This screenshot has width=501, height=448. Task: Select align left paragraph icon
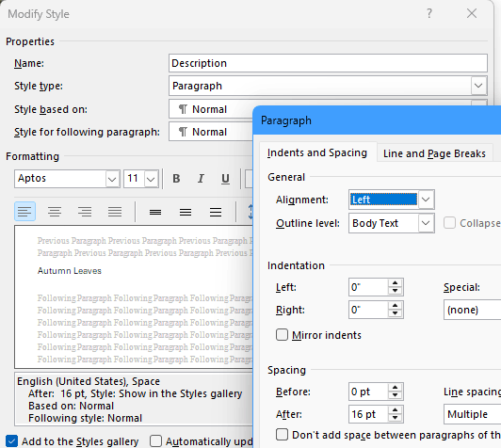[x=24, y=212]
